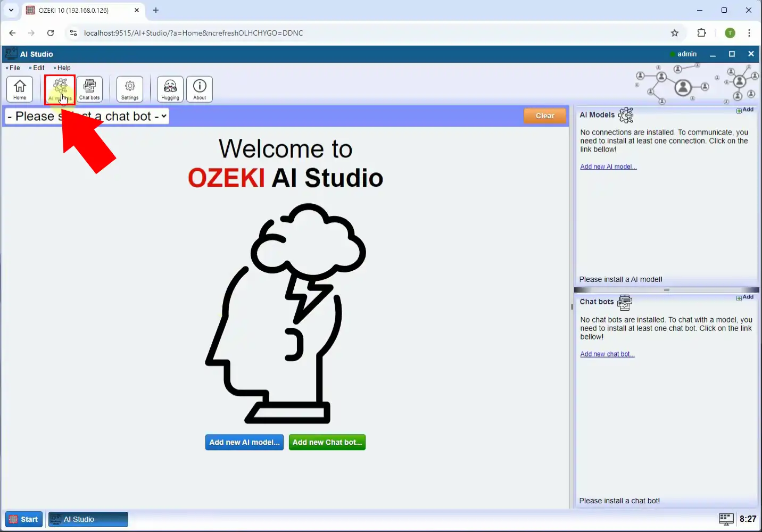
Task: Click the 'Chat bots' panel title
Action: [x=597, y=302]
